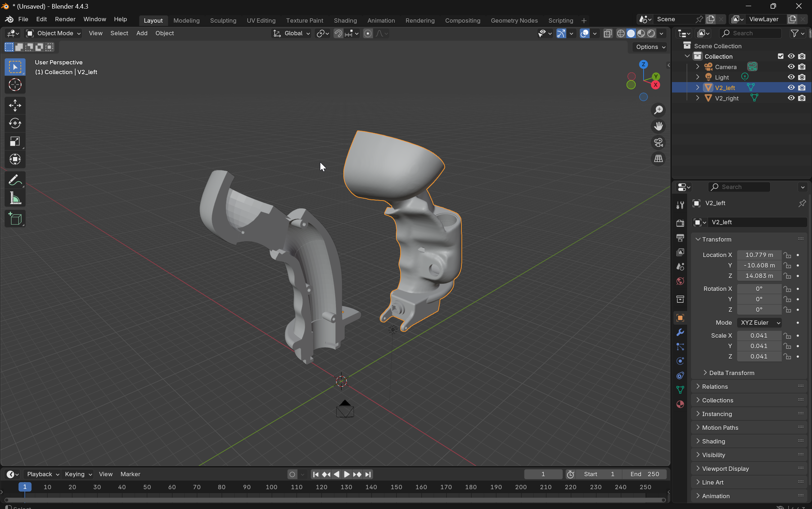
Task: Select the Annotate tool
Action: [x=15, y=180]
